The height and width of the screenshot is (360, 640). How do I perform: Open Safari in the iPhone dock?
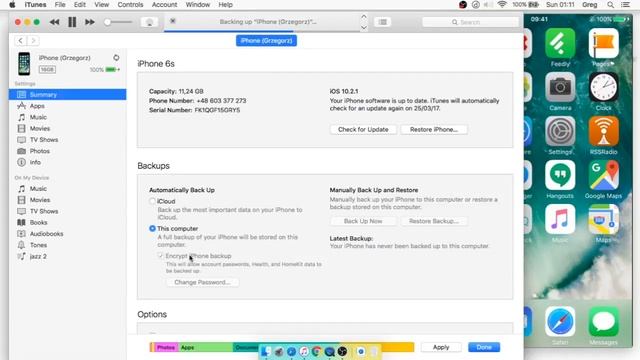(560, 322)
